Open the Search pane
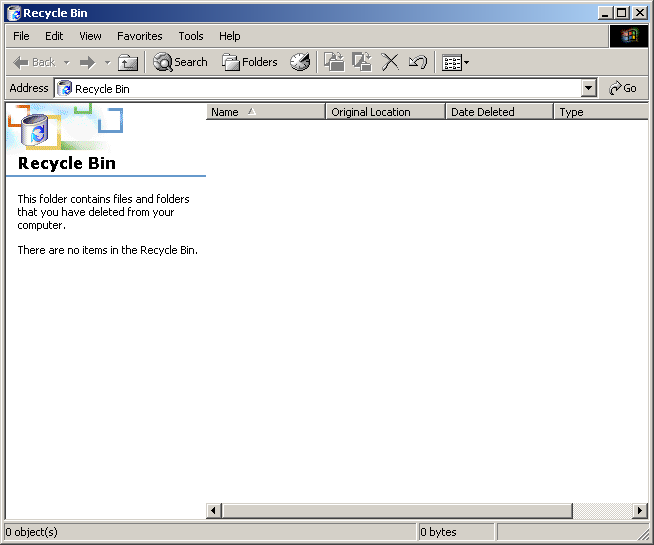The width and height of the screenshot is (654, 545). [x=180, y=62]
